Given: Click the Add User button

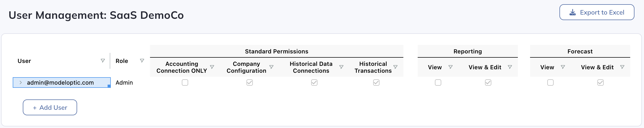Looking at the screenshot, I should [x=50, y=107].
